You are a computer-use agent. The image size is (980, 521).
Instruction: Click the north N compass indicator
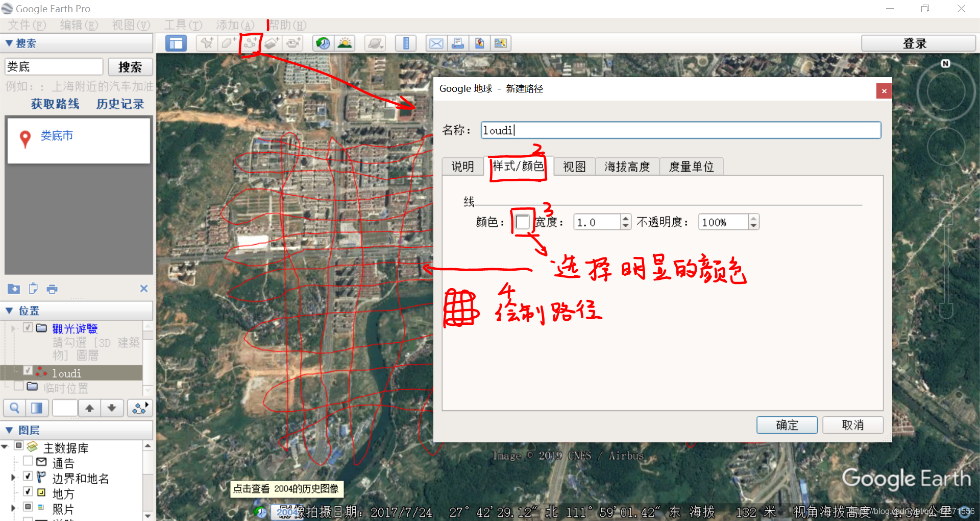tap(945, 63)
